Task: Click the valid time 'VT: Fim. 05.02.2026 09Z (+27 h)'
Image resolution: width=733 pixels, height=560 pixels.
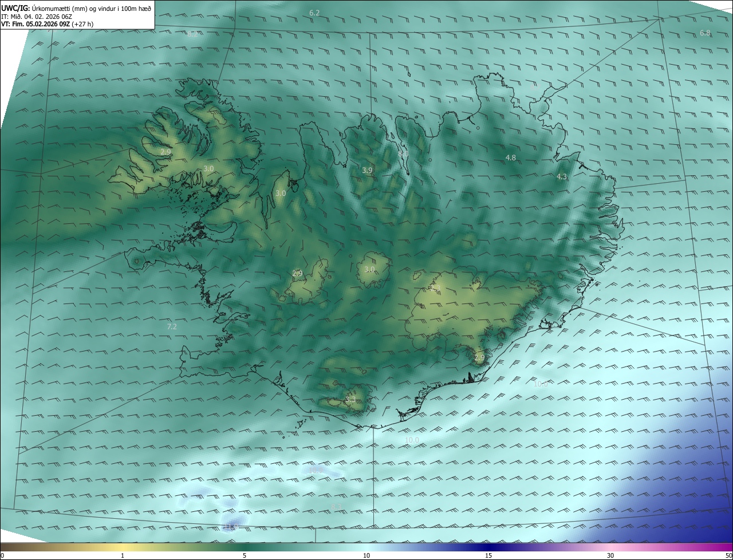Action: pos(47,24)
